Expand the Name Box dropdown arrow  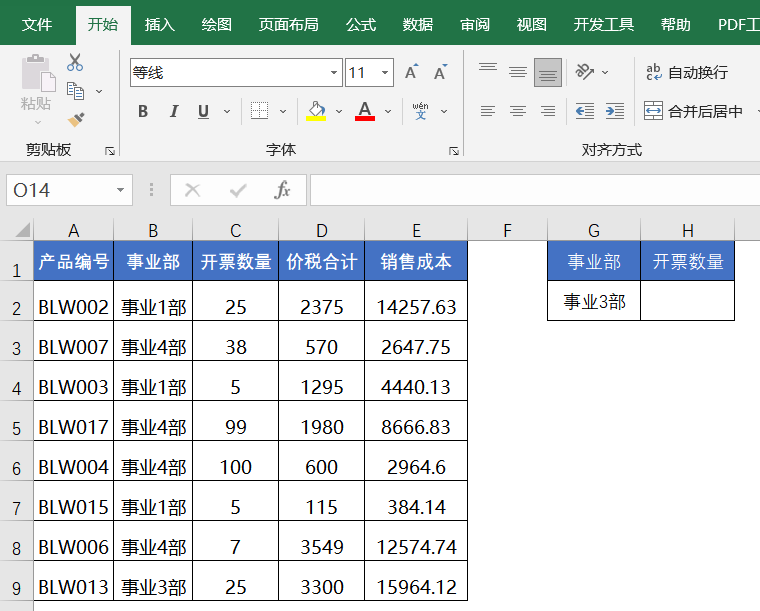[120, 190]
